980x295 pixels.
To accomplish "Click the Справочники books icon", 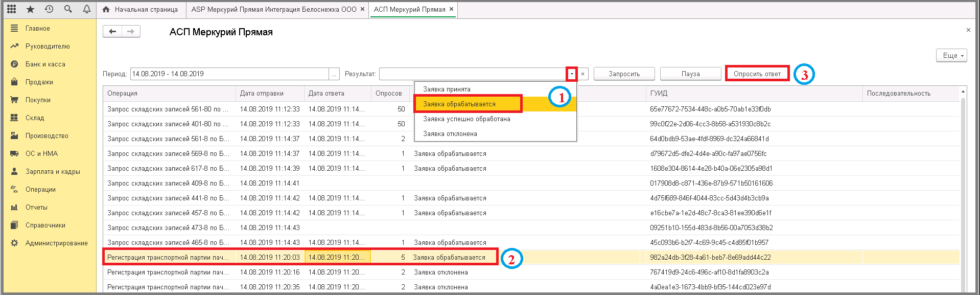I will [14, 225].
